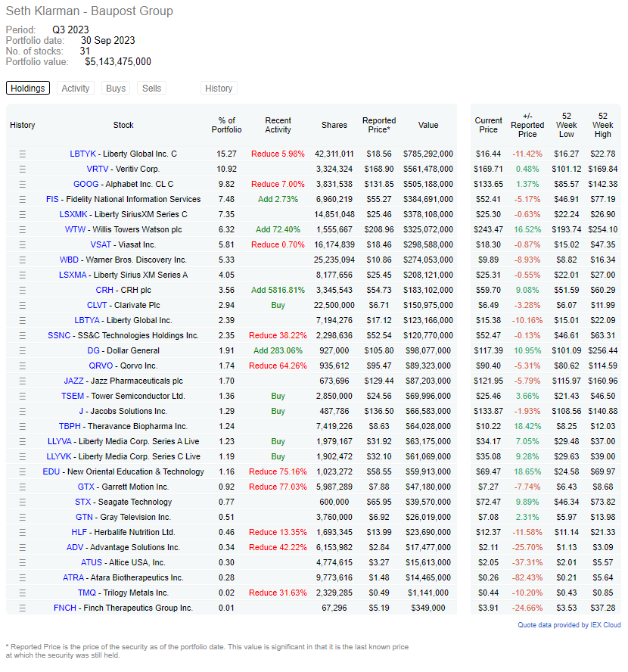Click the Recent Activity column header

(x=278, y=125)
